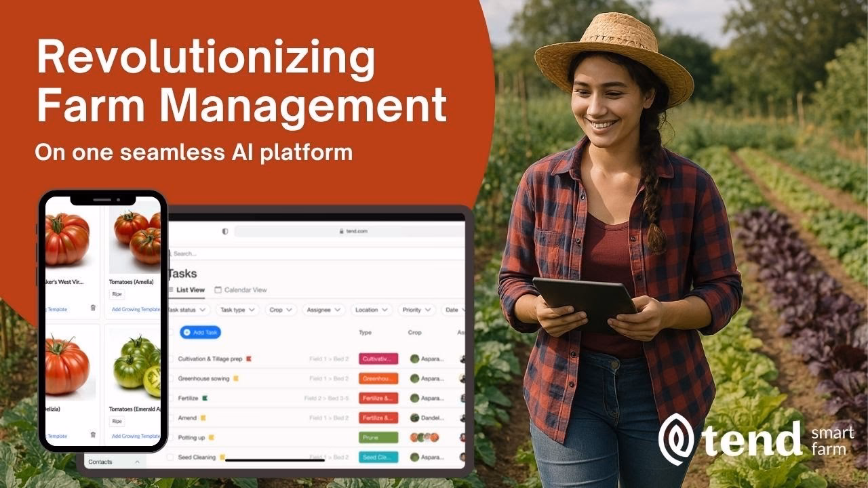
Task: Click the tend.com address bar
Action: (349, 231)
